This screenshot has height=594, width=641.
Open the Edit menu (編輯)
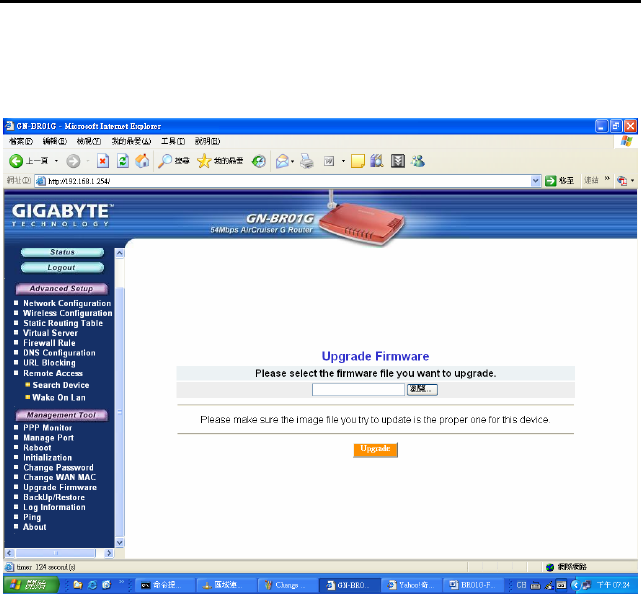pyautogui.click(x=54, y=141)
